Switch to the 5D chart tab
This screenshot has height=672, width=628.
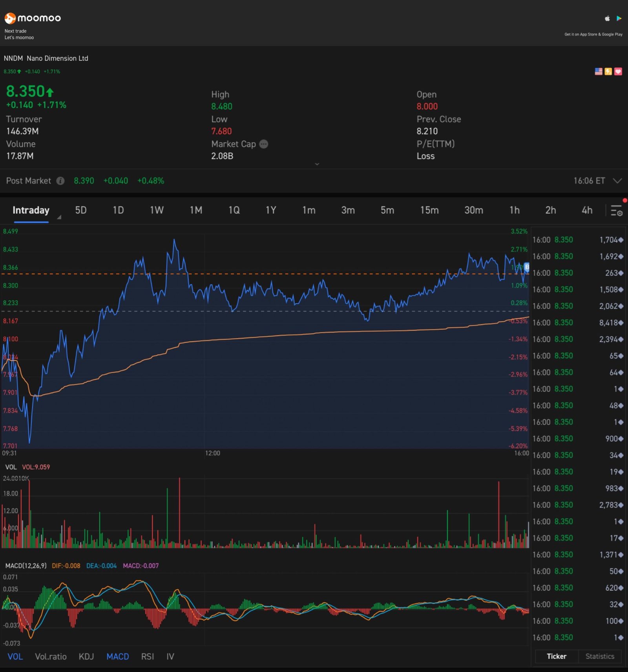81,210
